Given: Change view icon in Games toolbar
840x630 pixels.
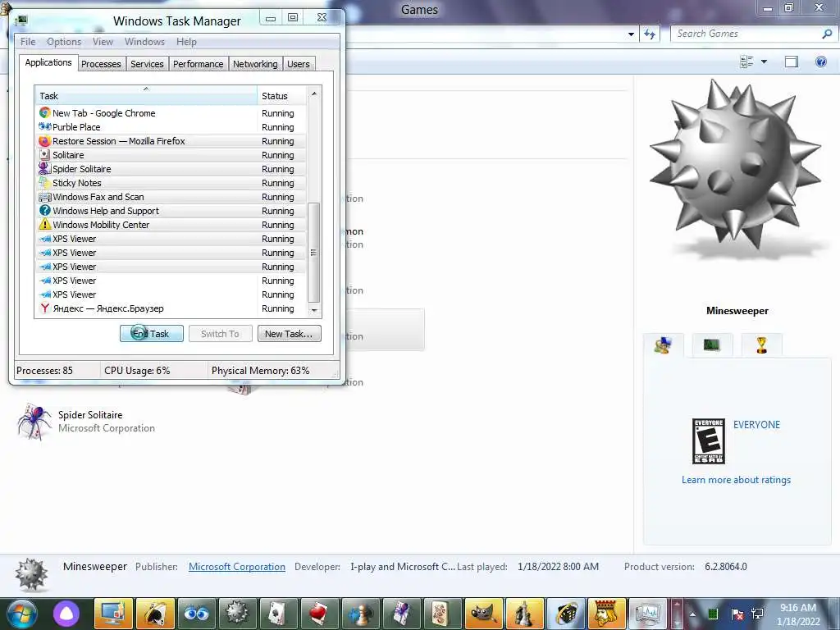Looking at the screenshot, I should (746, 62).
